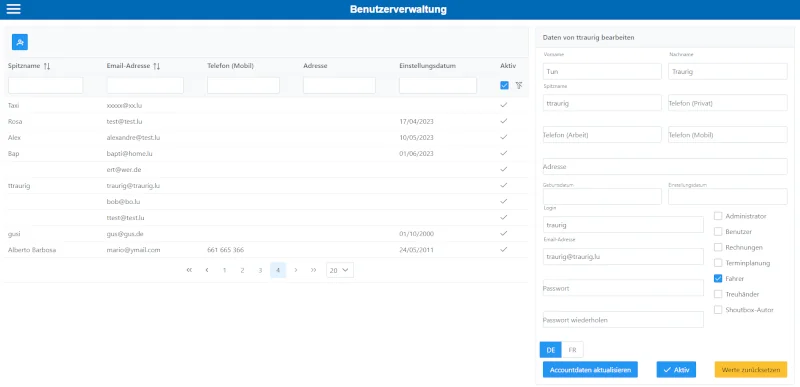The image size is (800, 387).
Task: Focus the Telefon (Mobil) filter field
Action: click(x=243, y=85)
